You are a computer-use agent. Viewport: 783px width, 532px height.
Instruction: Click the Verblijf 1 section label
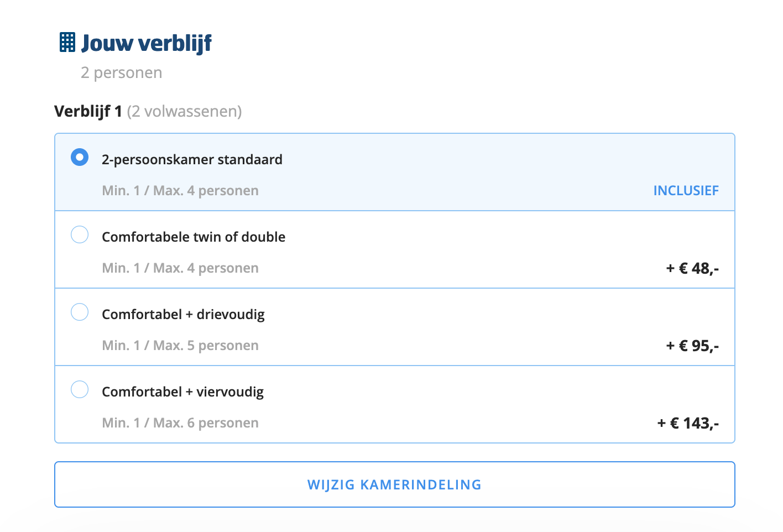[88, 112]
